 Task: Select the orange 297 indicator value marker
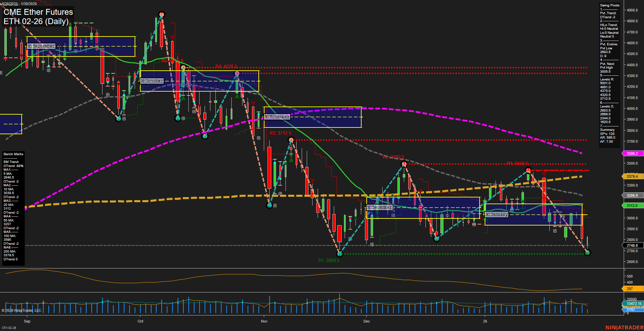point(632,289)
